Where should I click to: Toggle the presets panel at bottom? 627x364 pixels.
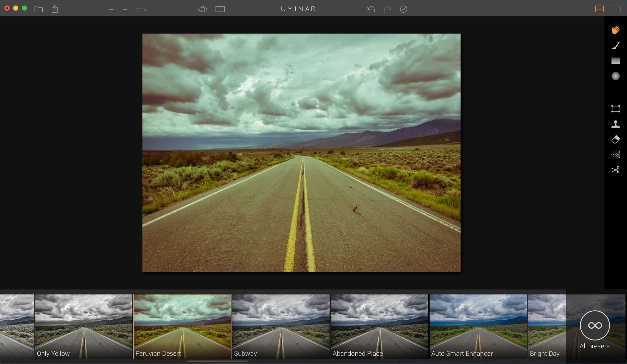pyautogui.click(x=599, y=9)
